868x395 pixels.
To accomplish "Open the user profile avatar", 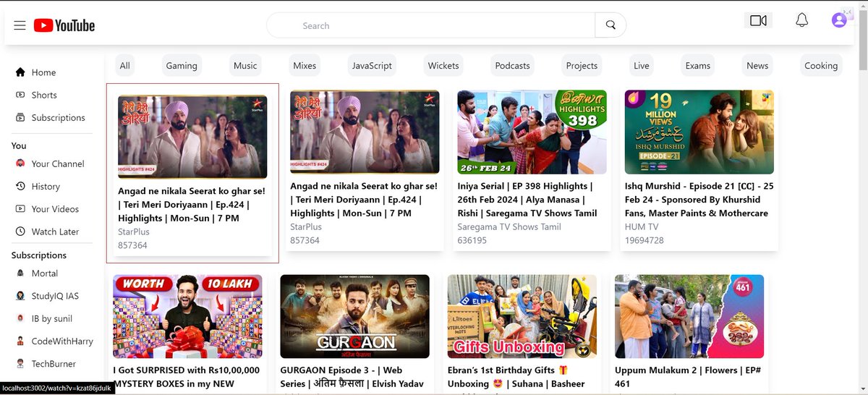I will (839, 20).
